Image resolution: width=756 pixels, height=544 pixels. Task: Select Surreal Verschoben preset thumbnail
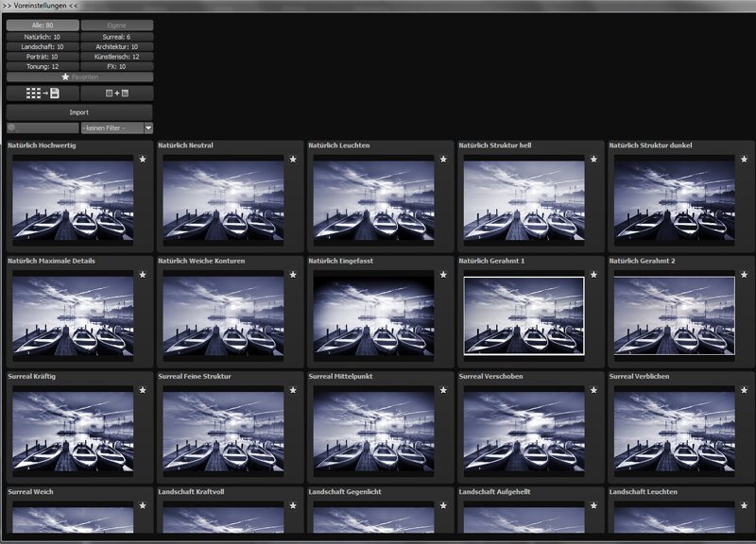(x=524, y=432)
